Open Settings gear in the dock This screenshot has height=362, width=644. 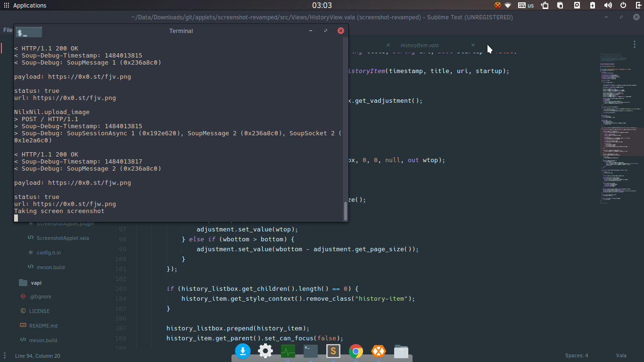pyautogui.click(x=265, y=351)
